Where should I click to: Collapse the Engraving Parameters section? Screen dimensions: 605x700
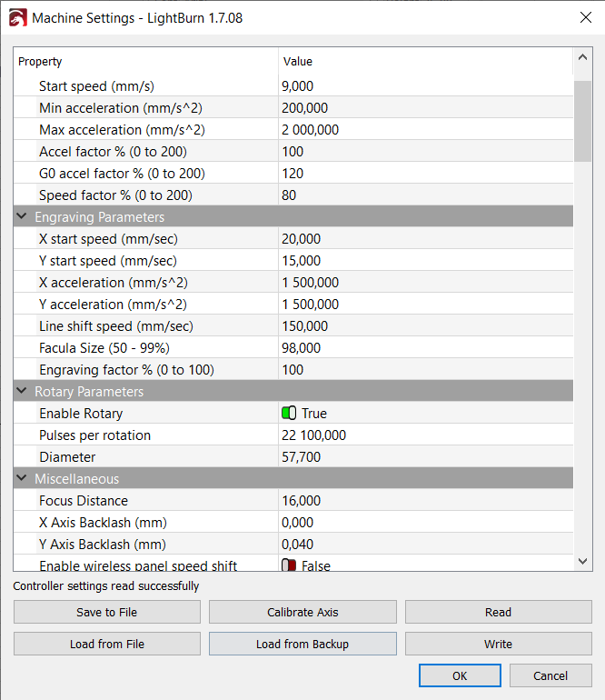coord(21,216)
